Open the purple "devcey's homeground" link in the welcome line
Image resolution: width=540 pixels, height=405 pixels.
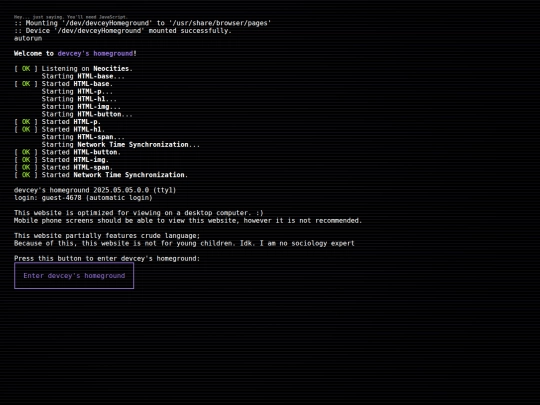pyautogui.click(x=95, y=53)
